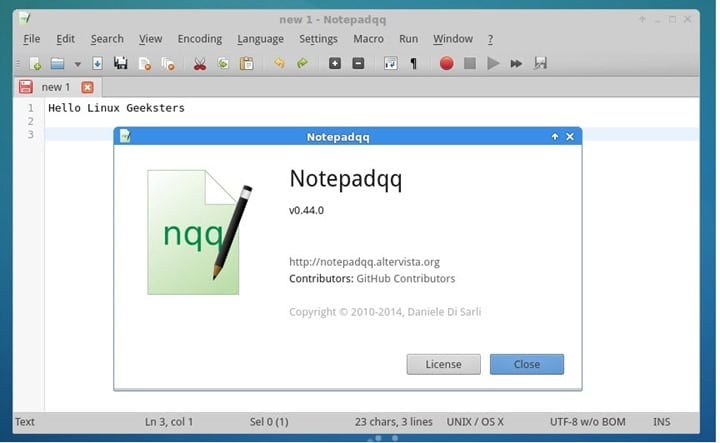The width and height of the screenshot is (720, 443).
Task: Click the Save All floppy disks icon
Action: [x=121, y=63]
